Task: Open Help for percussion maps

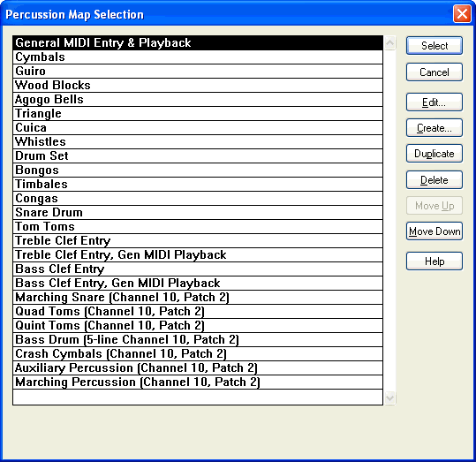Action: point(434,261)
